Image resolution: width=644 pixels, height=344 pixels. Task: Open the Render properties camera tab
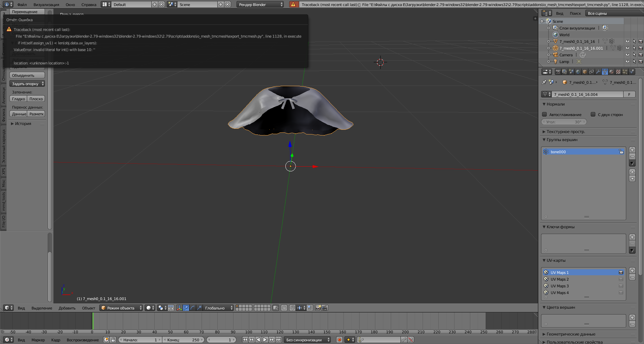pos(558,72)
